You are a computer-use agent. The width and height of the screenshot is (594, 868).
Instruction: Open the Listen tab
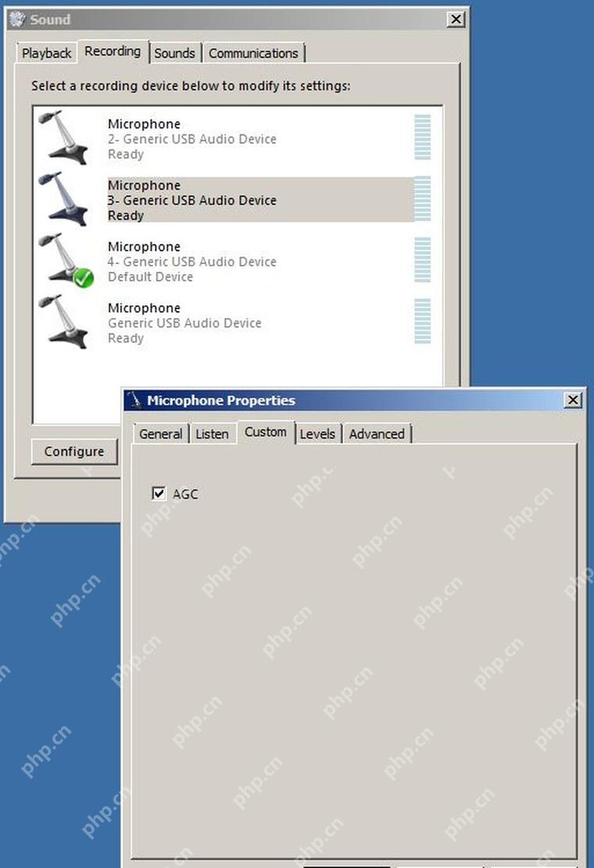[212, 434]
